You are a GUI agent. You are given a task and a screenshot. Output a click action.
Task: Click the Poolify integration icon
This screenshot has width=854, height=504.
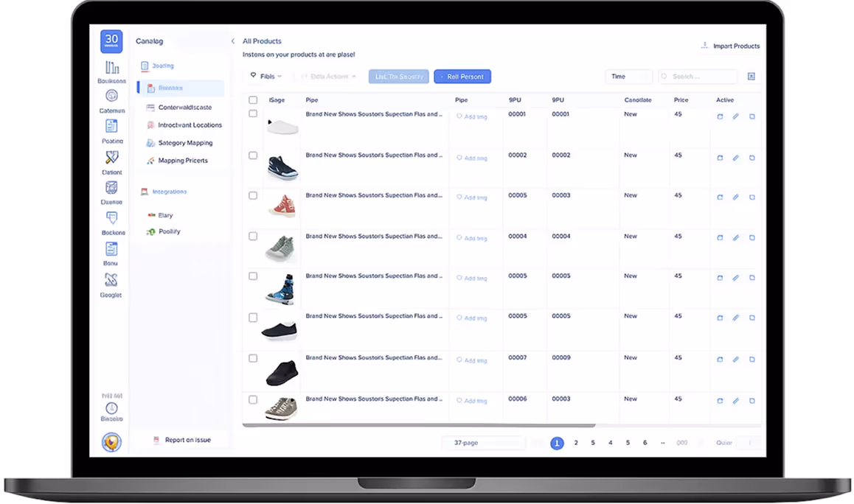(151, 231)
